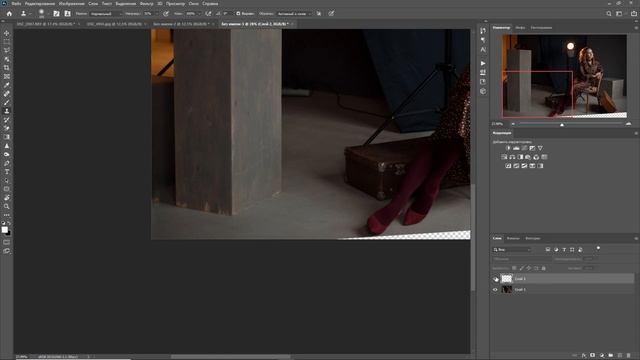Click the Navigator zoom slider handle

562,124
